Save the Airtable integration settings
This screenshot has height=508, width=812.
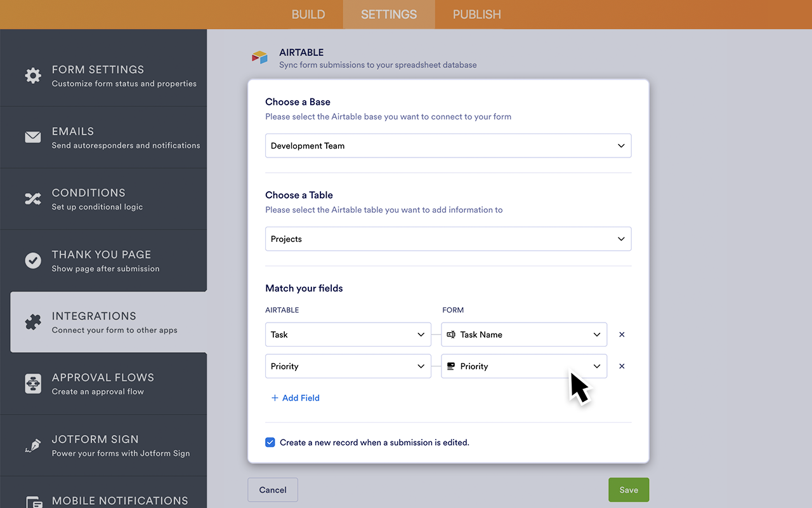coord(628,490)
